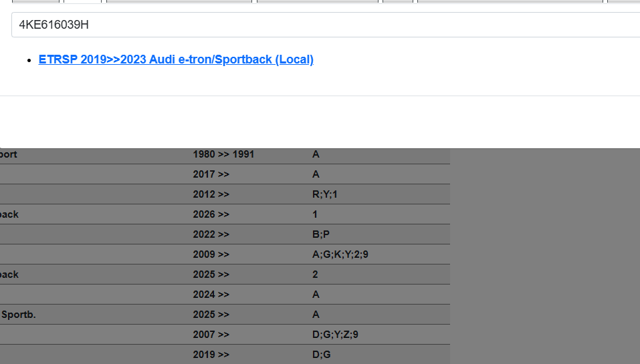
Task: Select the 2019 >> year entry
Action: click(211, 355)
